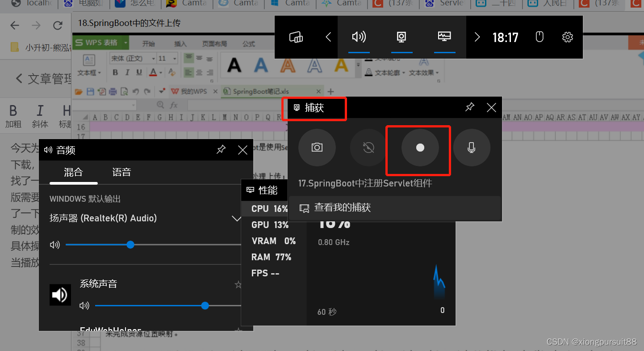Toggle WPS bold B formatting

coord(115,72)
